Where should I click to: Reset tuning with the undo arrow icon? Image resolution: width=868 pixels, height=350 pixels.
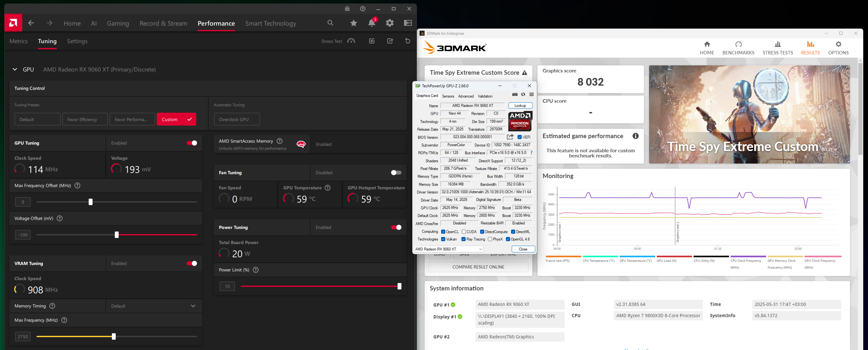click(x=408, y=41)
